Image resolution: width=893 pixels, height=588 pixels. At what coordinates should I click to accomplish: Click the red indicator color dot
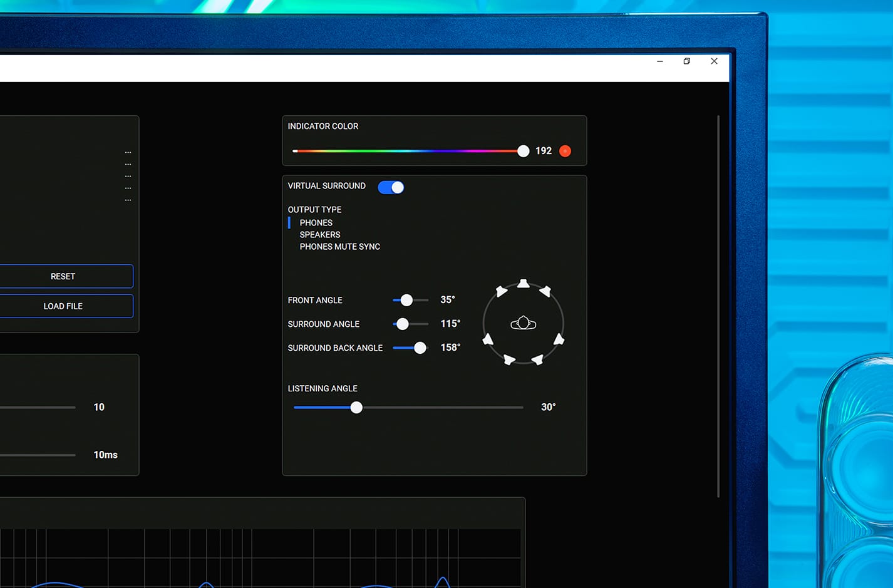click(x=565, y=151)
